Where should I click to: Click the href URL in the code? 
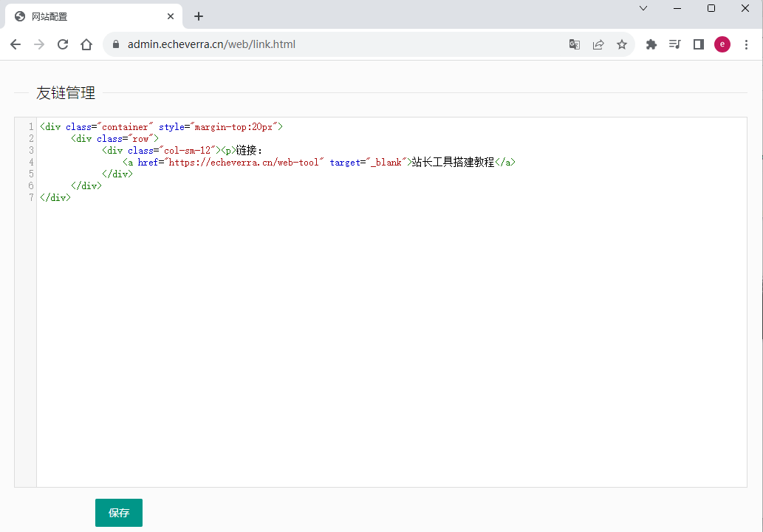tap(244, 162)
